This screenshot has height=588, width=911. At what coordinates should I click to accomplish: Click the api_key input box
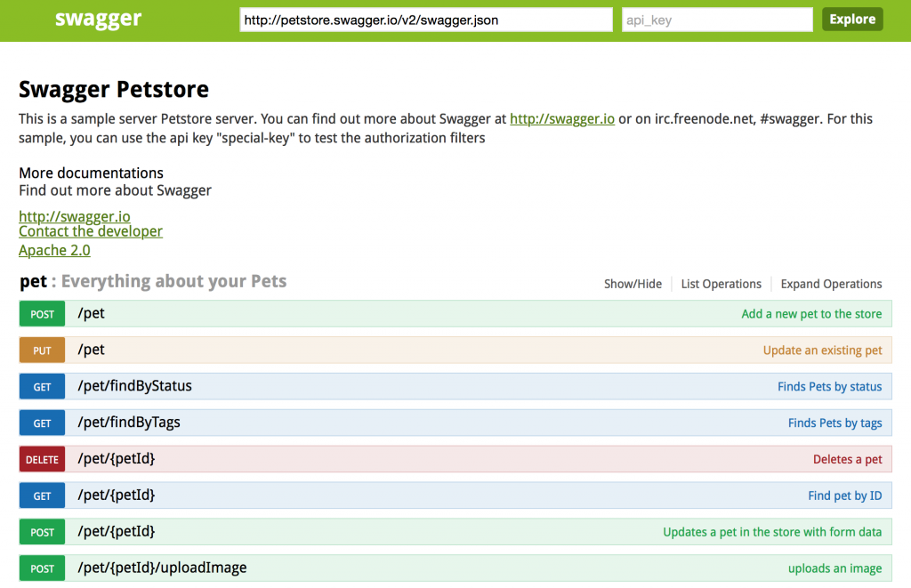click(717, 20)
